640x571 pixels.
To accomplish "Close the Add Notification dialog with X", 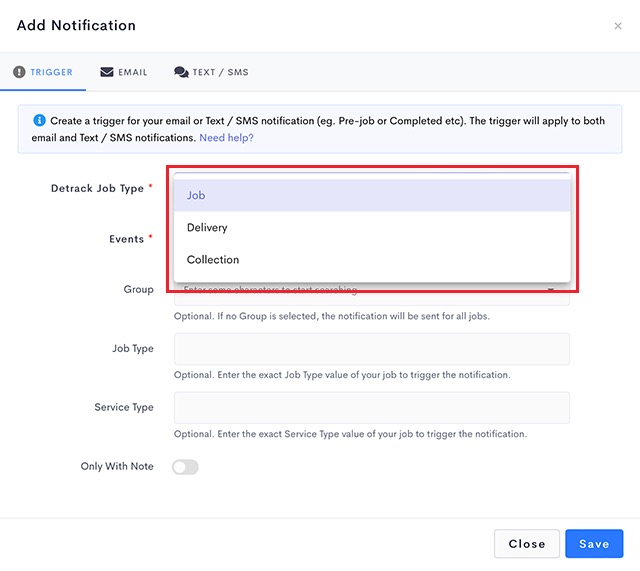I will (617, 26).
